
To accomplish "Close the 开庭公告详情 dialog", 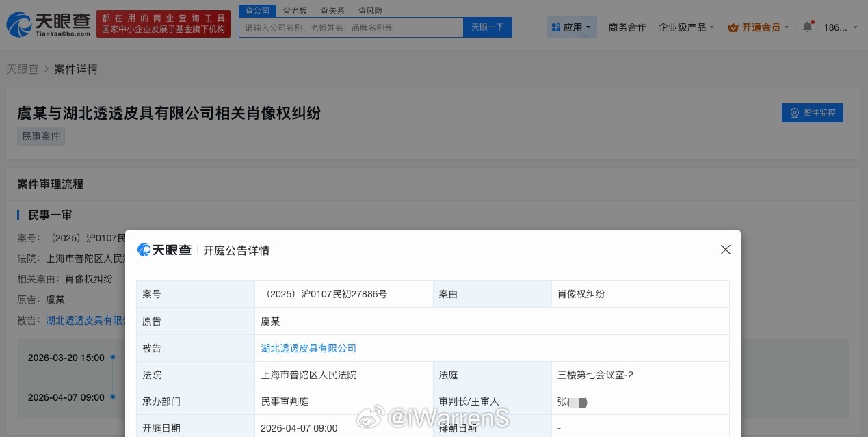I will point(725,250).
